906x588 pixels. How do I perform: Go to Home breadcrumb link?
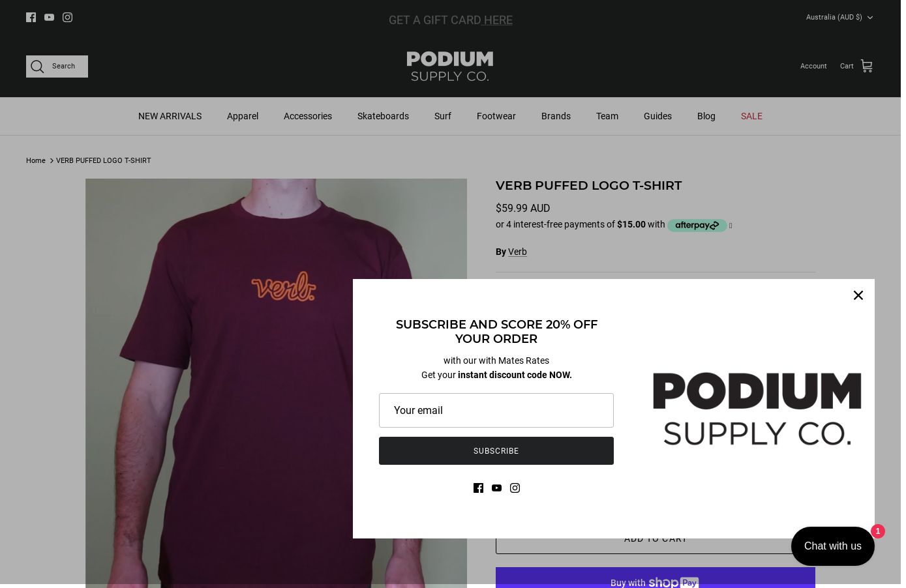tap(36, 160)
